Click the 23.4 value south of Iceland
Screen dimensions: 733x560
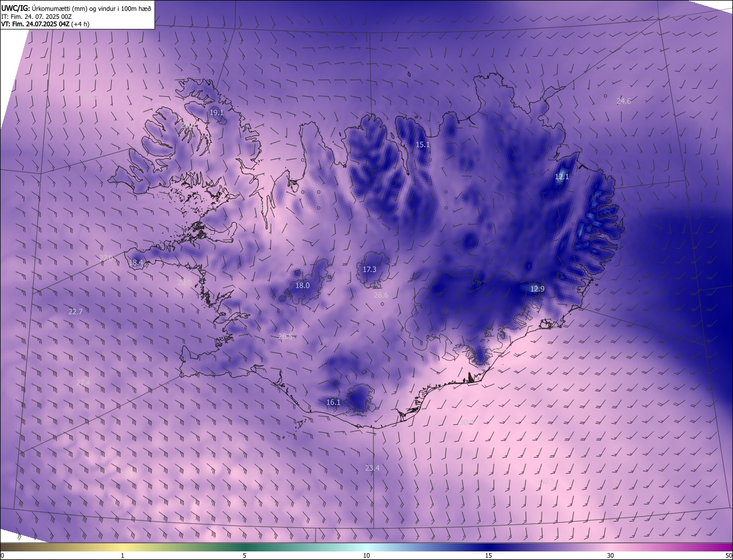(x=372, y=468)
